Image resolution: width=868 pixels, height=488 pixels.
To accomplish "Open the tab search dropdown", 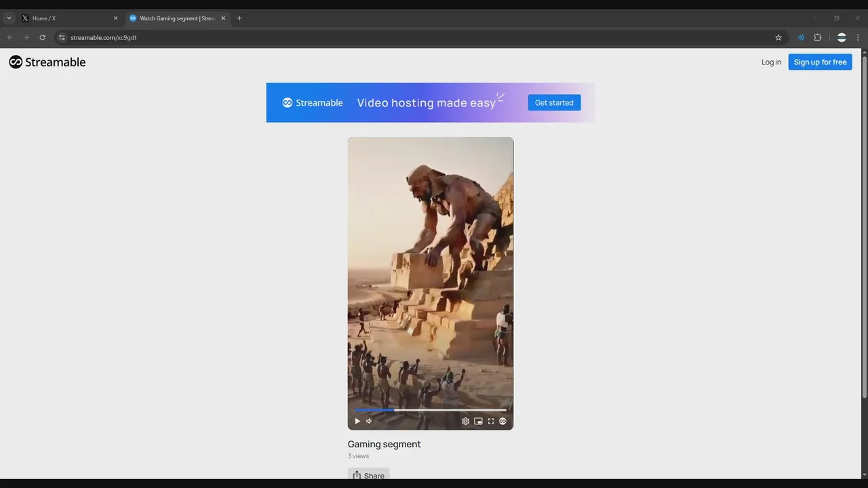I will (9, 18).
